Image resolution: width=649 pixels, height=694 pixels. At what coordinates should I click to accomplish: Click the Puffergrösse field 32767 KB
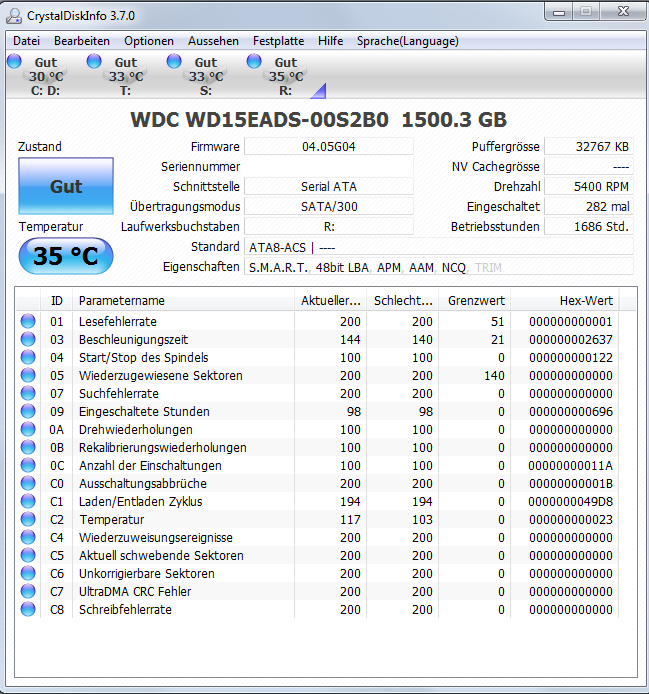point(589,147)
